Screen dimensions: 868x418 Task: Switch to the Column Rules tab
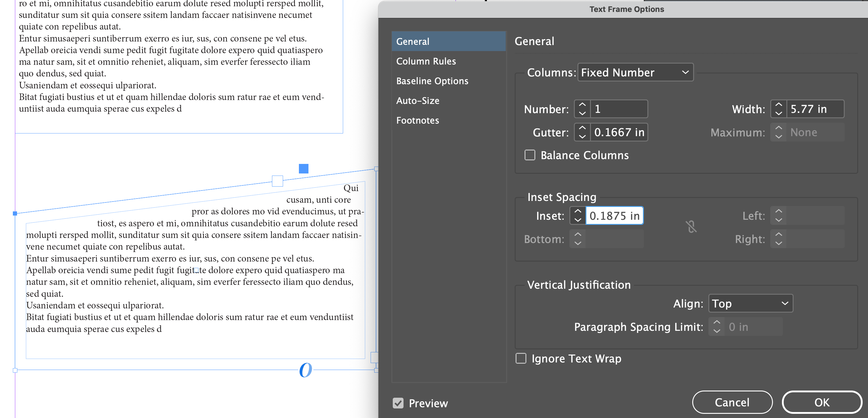tap(426, 61)
